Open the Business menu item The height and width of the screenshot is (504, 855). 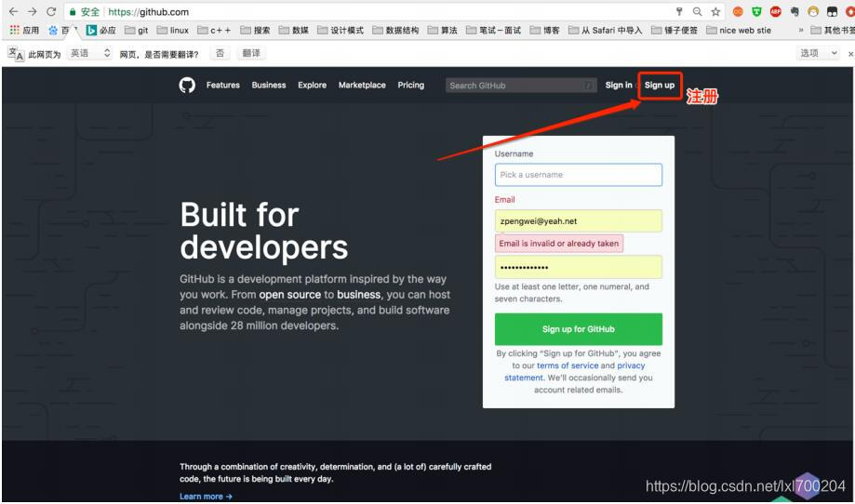click(x=269, y=85)
